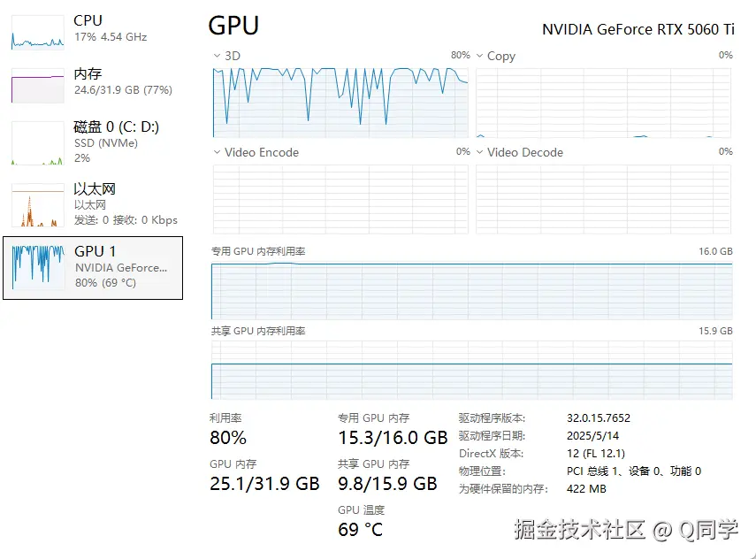Expand the Video Decode engine selector

click(480, 152)
